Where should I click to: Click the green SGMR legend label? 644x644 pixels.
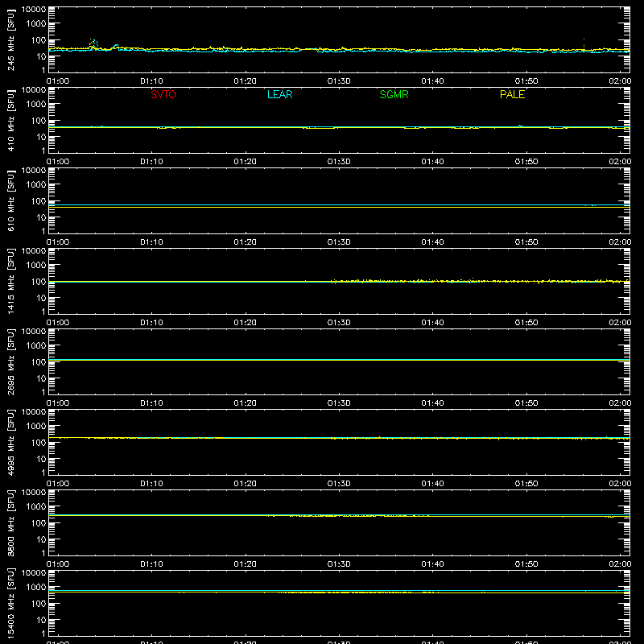coord(394,94)
